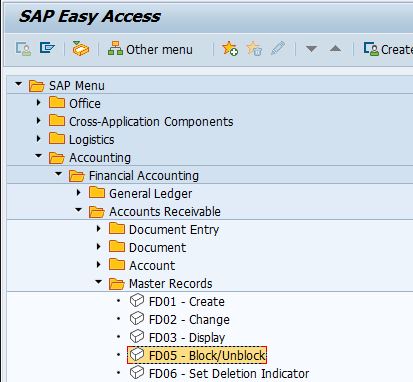Expand the Office folder arrow
This screenshot has width=413, height=382.
tap(39, 103)
